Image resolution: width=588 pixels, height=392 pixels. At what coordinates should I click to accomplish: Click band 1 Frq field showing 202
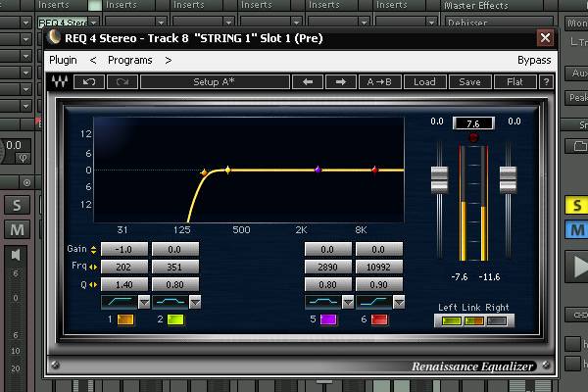coord(124,267)
